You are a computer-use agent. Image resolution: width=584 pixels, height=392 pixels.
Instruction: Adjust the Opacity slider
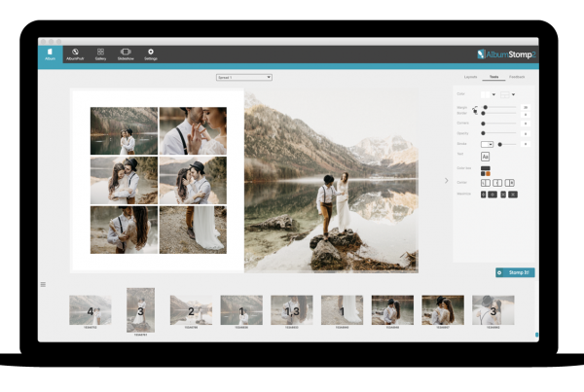pyautogui.click(x=498, y=133)
